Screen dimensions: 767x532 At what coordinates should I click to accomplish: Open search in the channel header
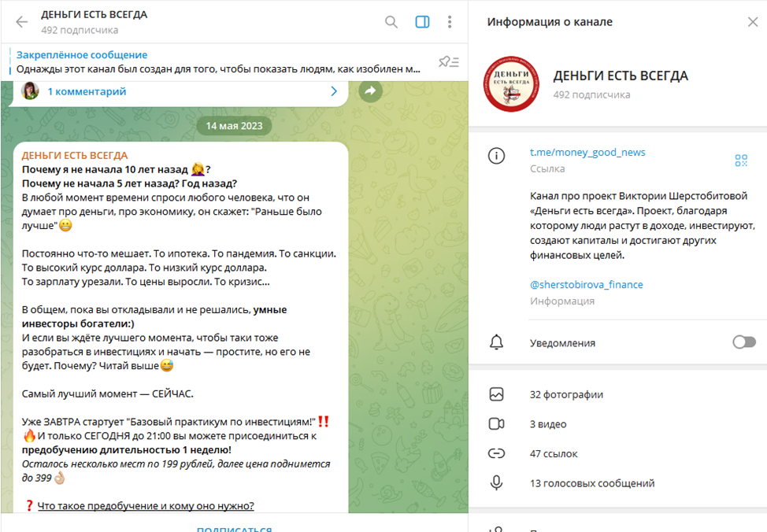pos(391,22)
